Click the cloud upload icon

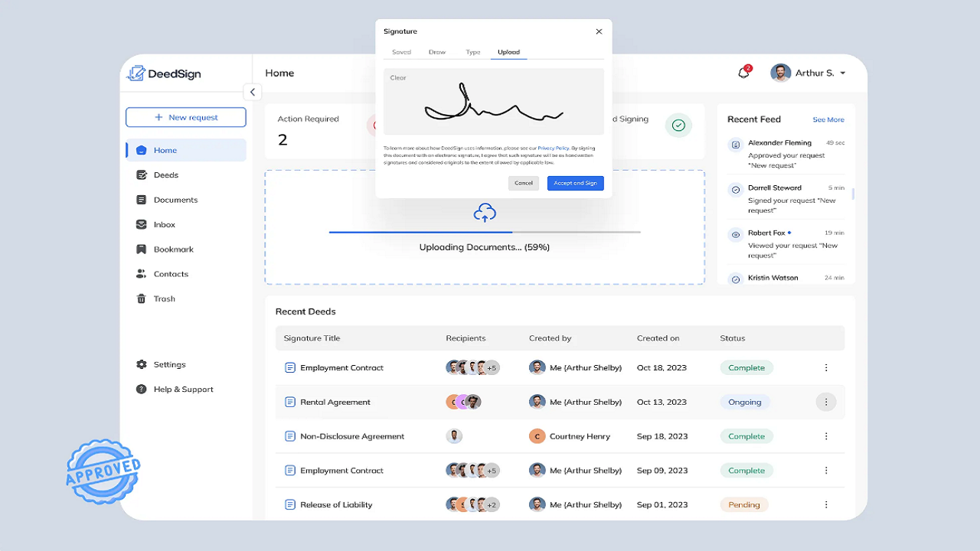point(485,213)
